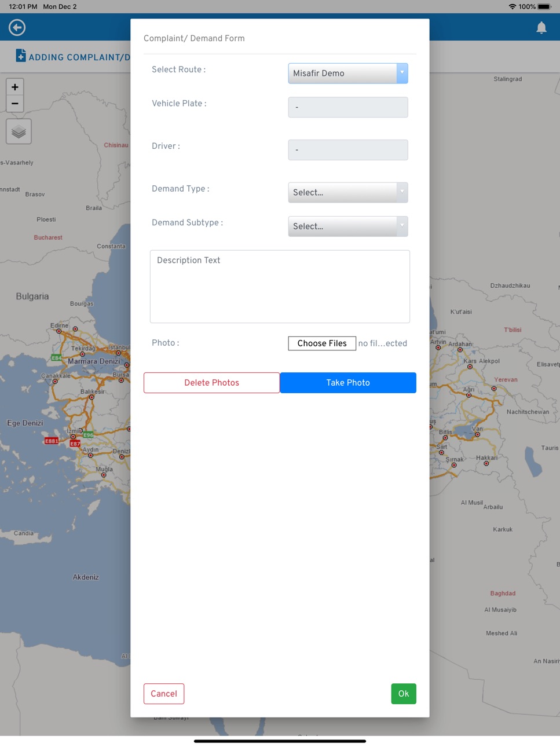The height and width of the screenshot is (747, 560).
Task: Tap the back arrow icon
Action: [x=17, y=27]
